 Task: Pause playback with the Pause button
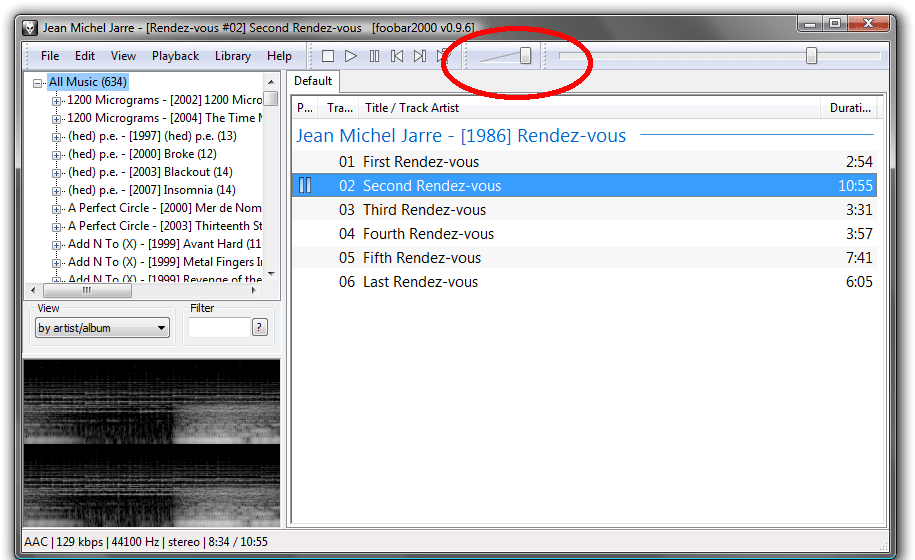click(374, 56)
